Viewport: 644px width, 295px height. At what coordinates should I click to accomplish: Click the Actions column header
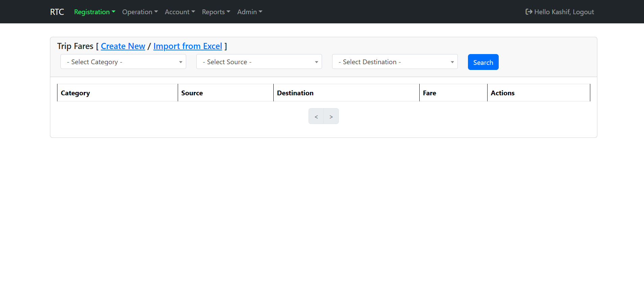point(502,93)
